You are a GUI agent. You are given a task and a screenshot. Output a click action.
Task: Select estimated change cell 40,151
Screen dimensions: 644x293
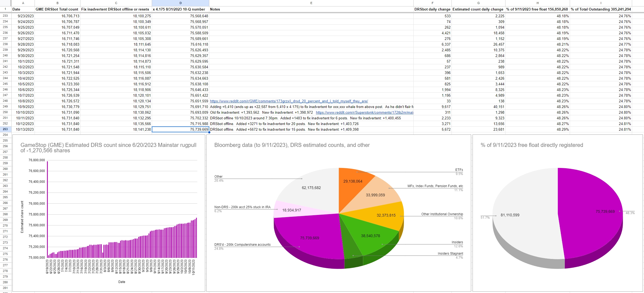478,107
